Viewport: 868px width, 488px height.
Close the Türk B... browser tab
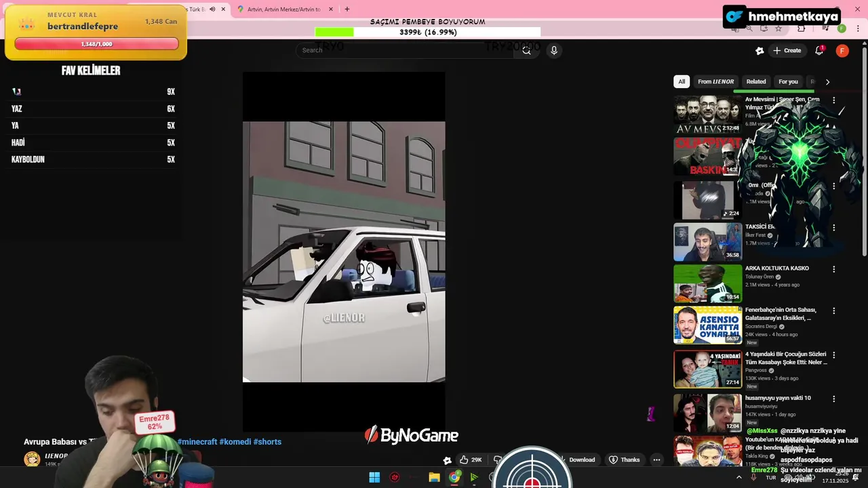pyautogui.click(x=223, y=9)
